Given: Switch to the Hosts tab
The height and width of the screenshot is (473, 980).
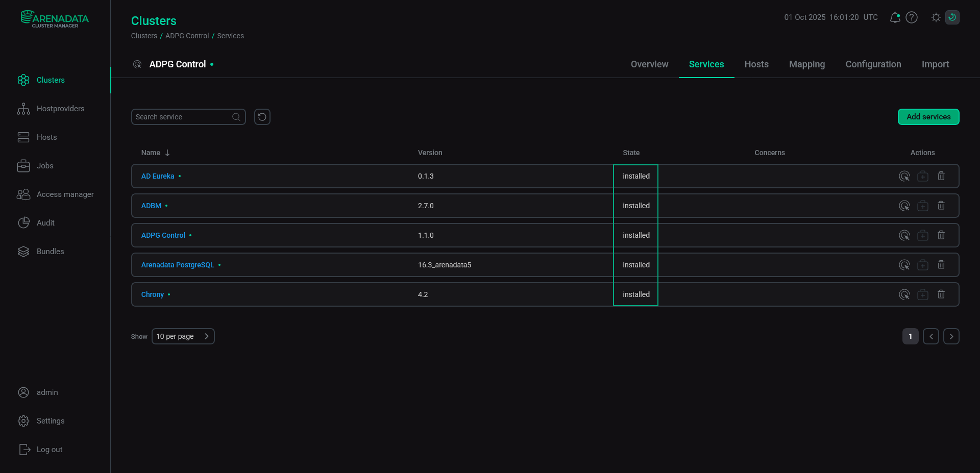Looking at the screenshot, I should tap(756, 64).
